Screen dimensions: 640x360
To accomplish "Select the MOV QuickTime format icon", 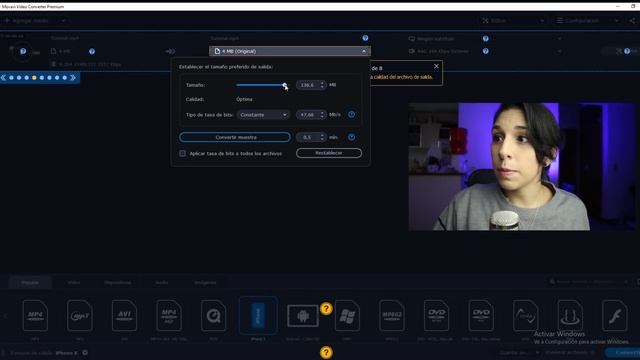I will click(x=213, y=316).
